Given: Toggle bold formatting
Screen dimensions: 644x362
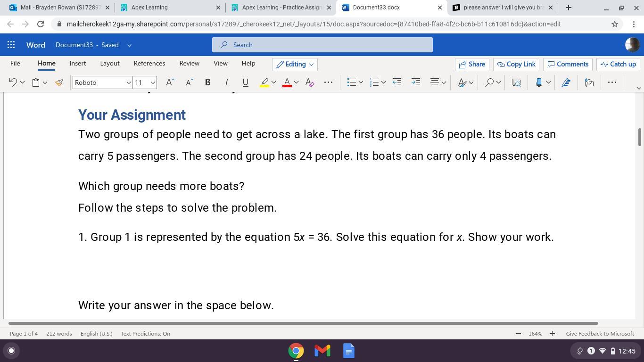Looking at the screenshot, I should pos(207,82).
